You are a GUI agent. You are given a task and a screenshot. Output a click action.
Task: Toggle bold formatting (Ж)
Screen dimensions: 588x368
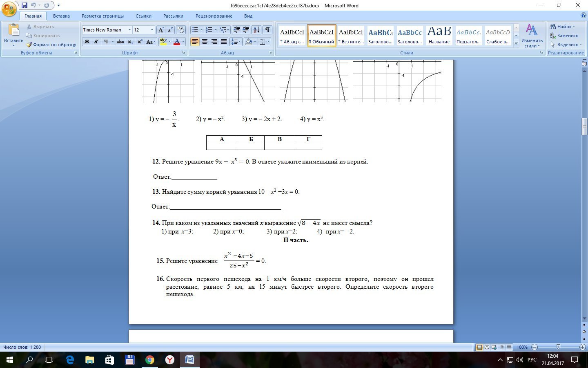point(87,42)
